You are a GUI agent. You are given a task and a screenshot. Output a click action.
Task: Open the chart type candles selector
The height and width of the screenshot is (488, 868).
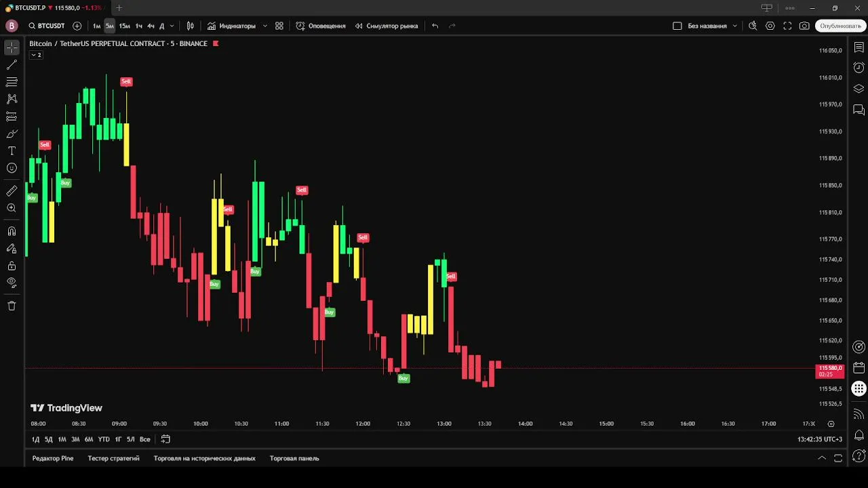tap(191, 26)
